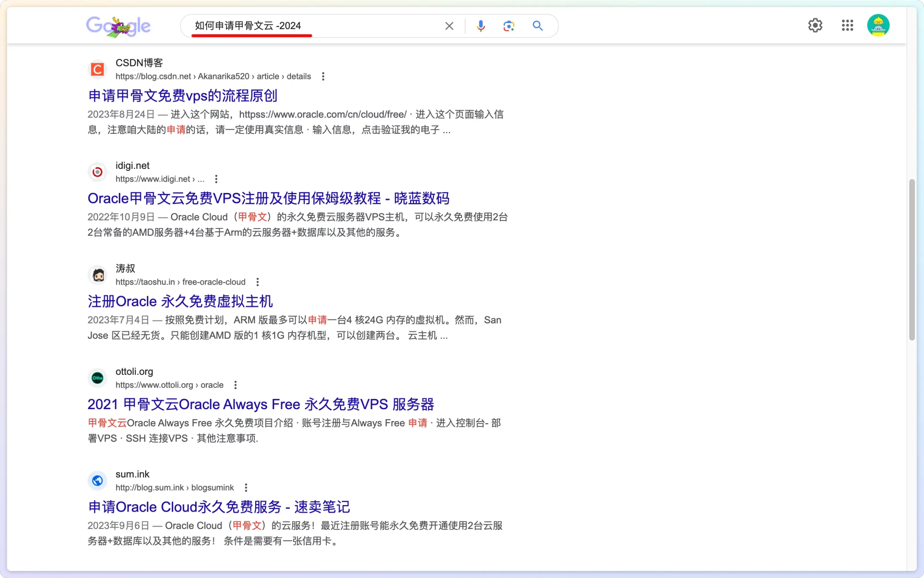The width and height of the screenshot is (924, 578).
Task: Open the three-dot menu for the idigi.net result
Action: [216, 179]
